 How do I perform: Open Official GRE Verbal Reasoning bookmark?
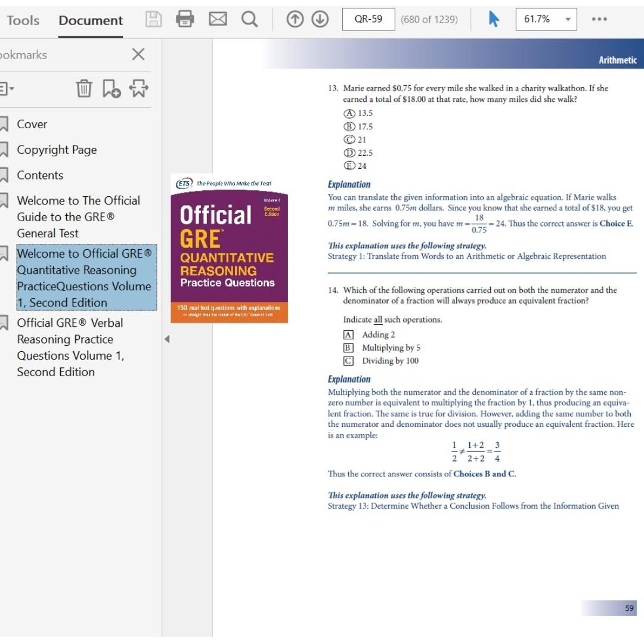click(70, 347)
